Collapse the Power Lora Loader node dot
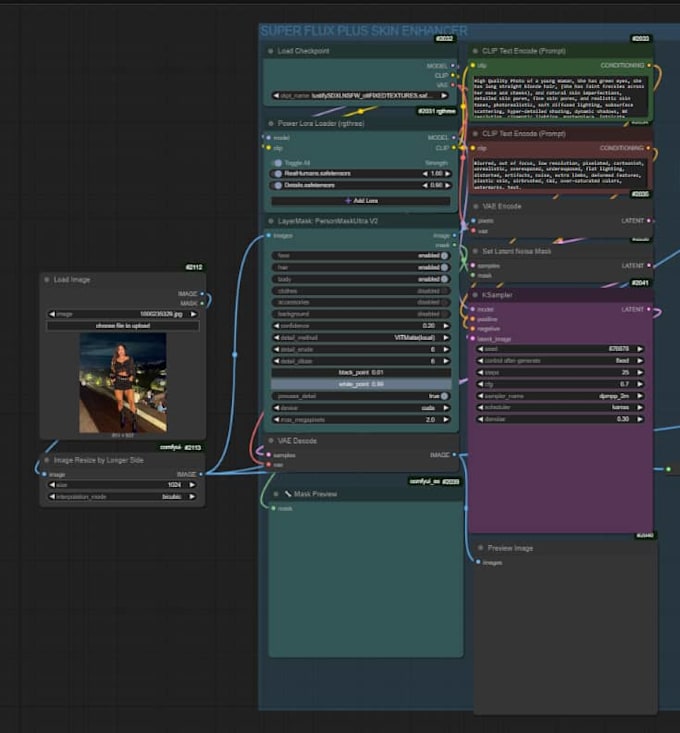Screen dimensions: 680x733 click(271, 123)
